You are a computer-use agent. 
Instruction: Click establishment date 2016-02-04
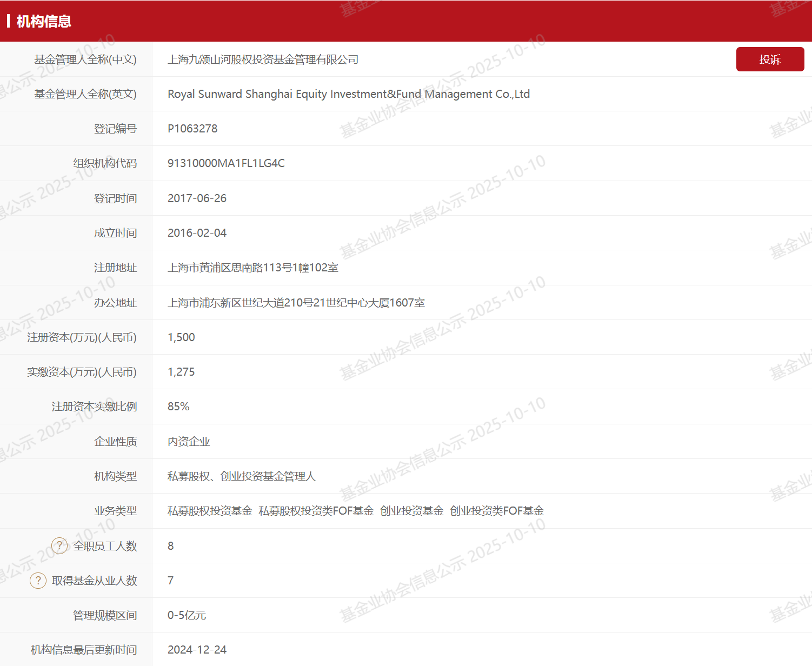197,233
